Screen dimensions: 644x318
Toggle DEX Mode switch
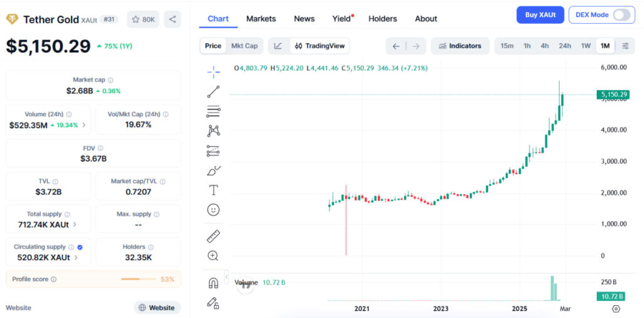click(621, 15)
